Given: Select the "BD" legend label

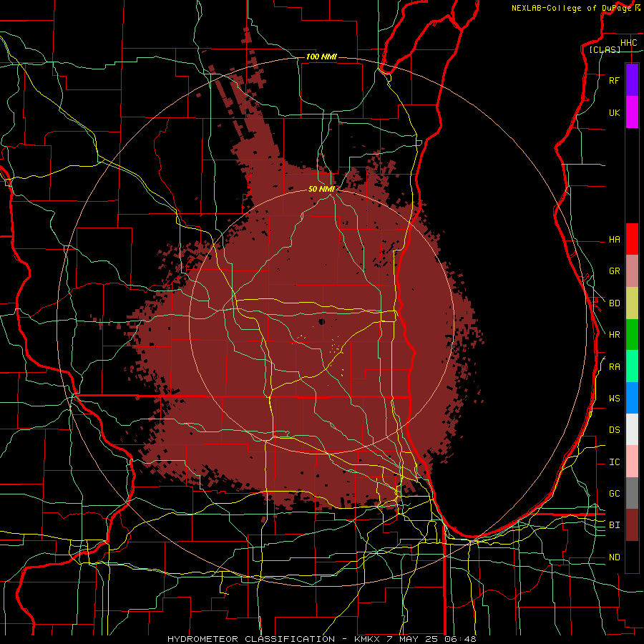Looking at the screenshot, I should click(614, 303).
